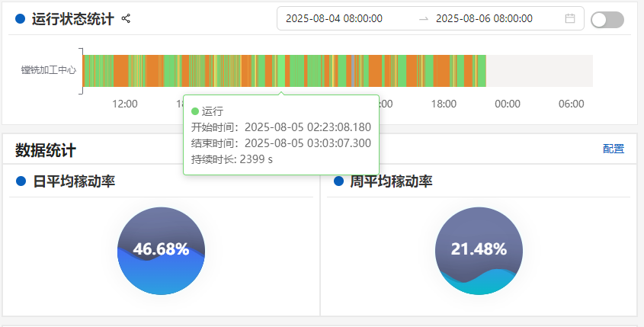Click the tooltip duration 2399 s

click(256, 159)
